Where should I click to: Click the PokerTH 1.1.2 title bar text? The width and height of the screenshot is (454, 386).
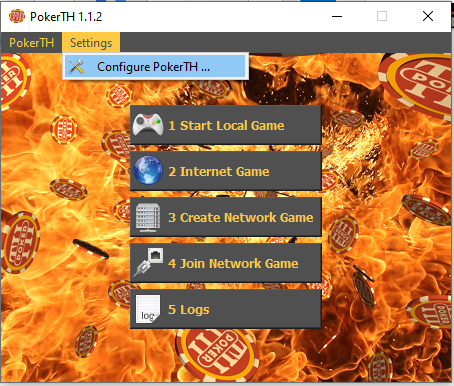pyautogui.click(x=66, y=16)
